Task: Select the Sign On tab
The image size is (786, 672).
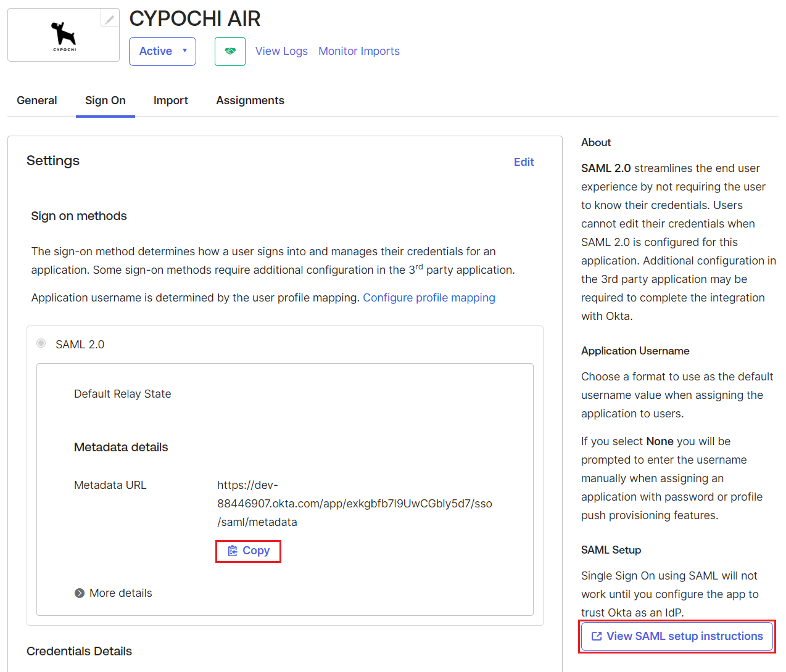Action: point(105,100)
